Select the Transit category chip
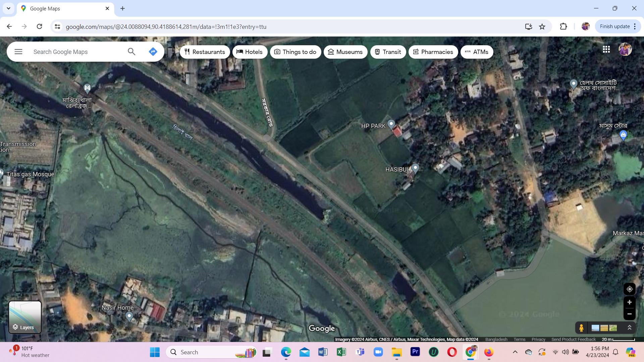The width and height of the screenshot is (644, 362). point(388,52)
